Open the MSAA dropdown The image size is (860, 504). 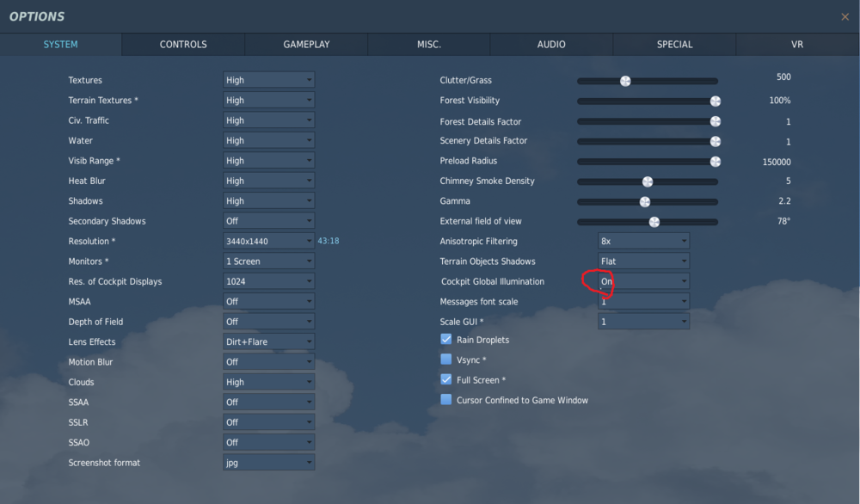tap(268, 301)
